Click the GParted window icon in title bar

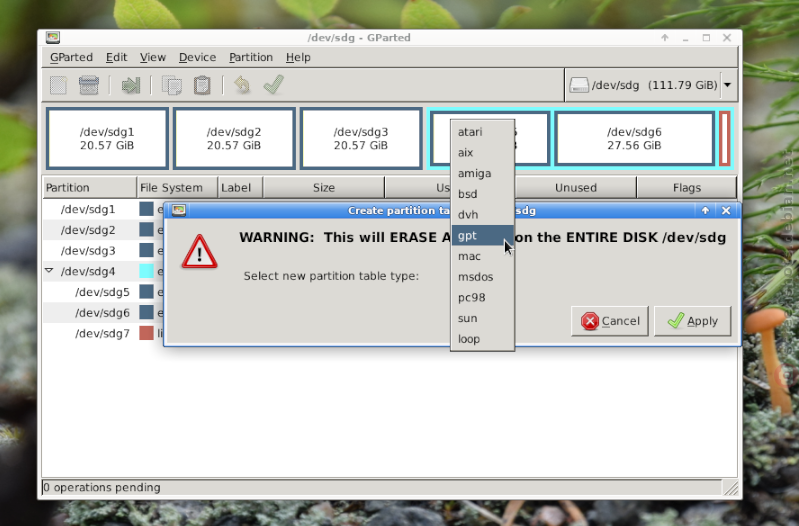[x=53, y=37]
